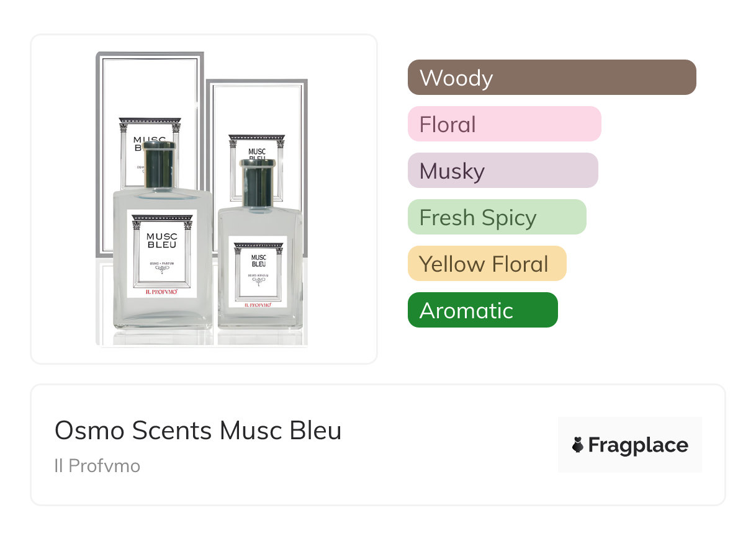Click the red IL PROFVMO text on small bottle
The height and width of the screenshot is (536, 756).
click(258, 304)
